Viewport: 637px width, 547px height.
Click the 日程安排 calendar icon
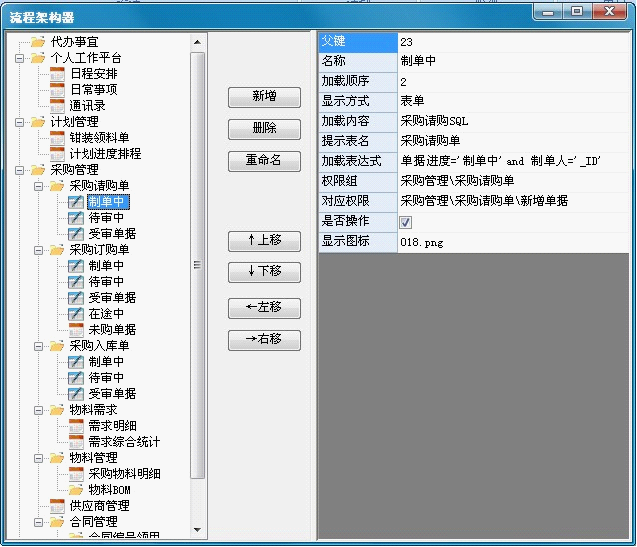pyautogui.click(x=57, y=74)
